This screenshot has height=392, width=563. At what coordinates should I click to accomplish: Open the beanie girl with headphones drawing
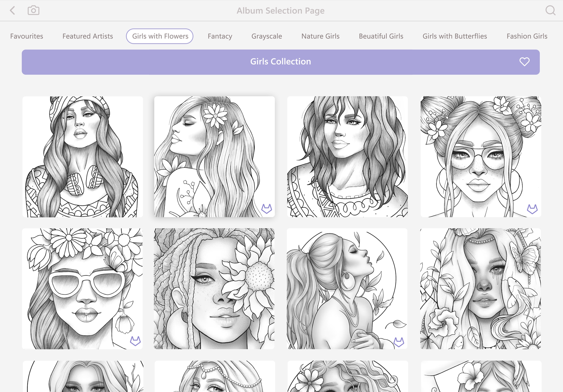pos(83,157)
